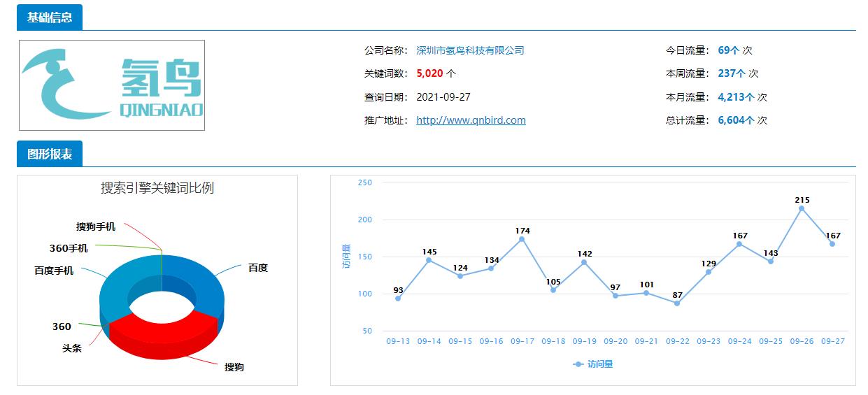
Task: Click the 09-27 data point 167
Action: [832, 244]
